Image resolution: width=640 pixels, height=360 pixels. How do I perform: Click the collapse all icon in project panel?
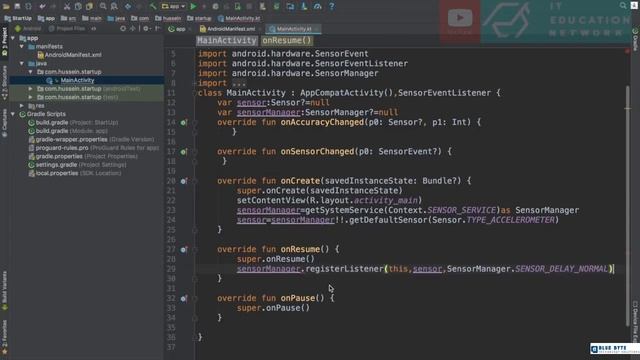pos(133,29)
